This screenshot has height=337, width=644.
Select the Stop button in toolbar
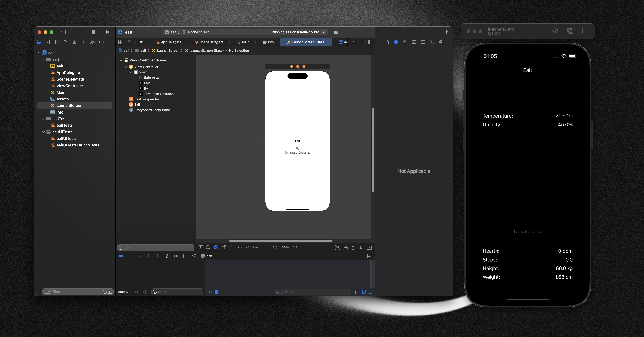[x=93, y=32]
